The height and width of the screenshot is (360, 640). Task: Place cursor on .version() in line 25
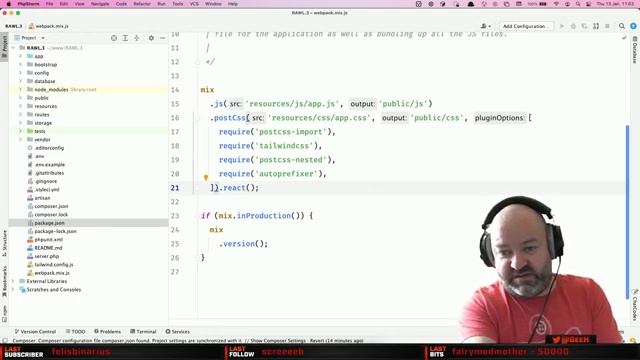point(243,244)
